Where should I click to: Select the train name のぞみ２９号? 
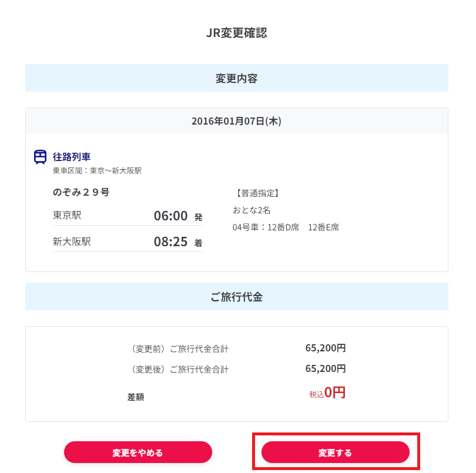point(81,192)
